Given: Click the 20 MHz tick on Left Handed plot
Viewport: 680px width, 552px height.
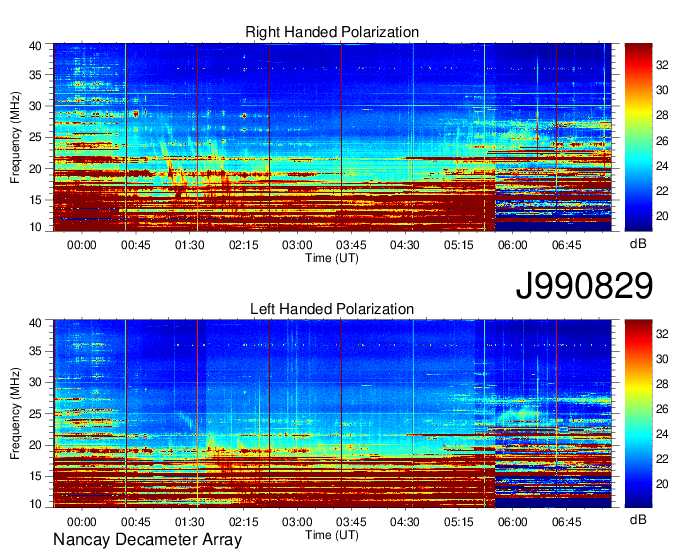Looking at the screenshot, I should point(35,445).
